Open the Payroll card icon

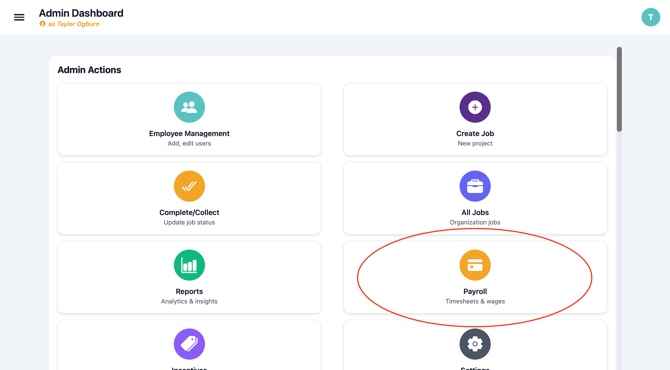[x=475, y=265]
